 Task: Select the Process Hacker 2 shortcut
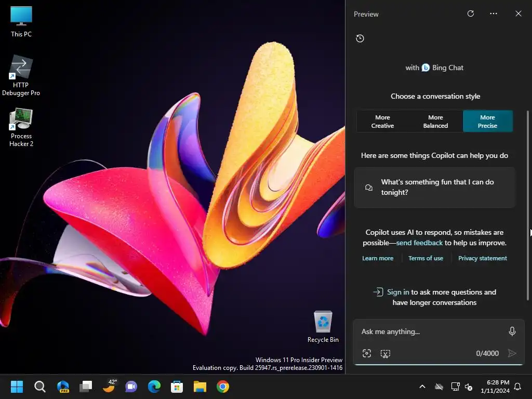tap(21, 127)
